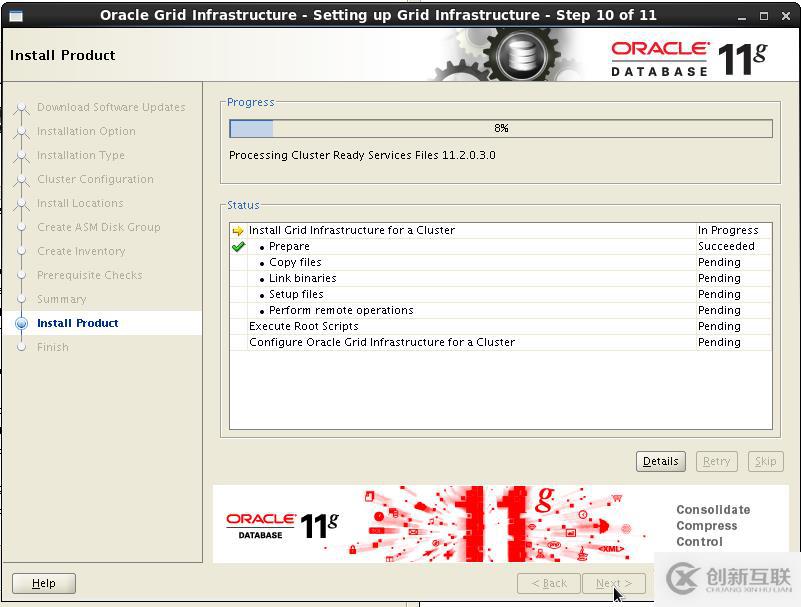This screenshot has width=801, height=607.
Task: Click the 8% installation progress bar
Action: 501,129
